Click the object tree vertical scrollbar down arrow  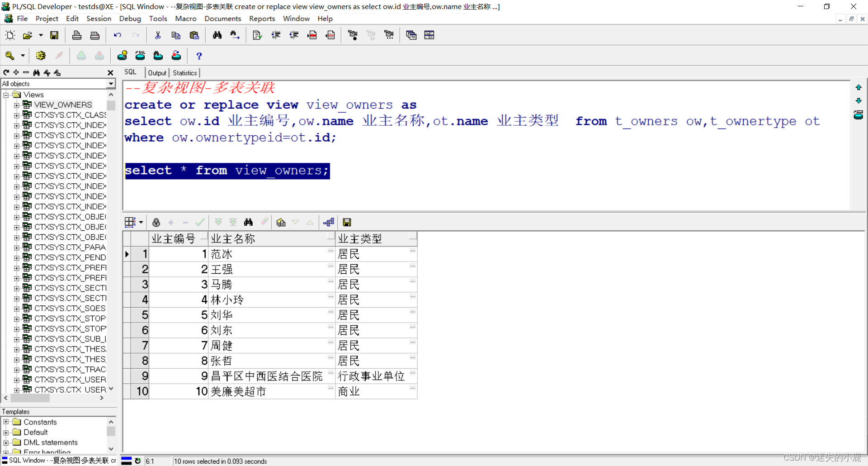point(111,389)
